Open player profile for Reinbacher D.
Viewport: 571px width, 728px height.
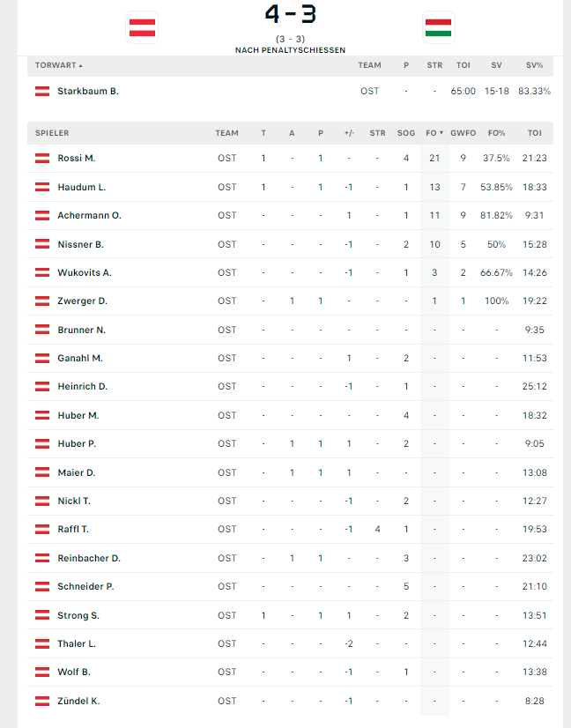point(89,558)
